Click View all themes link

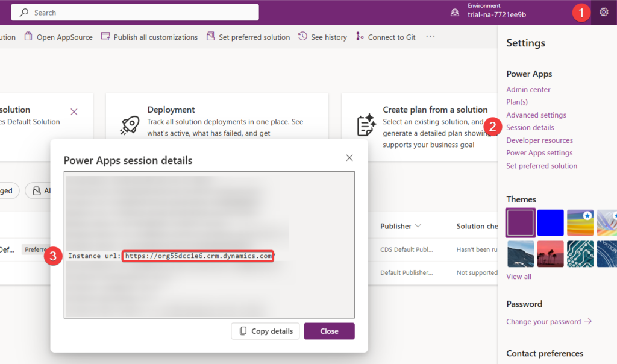click(519, 277)
